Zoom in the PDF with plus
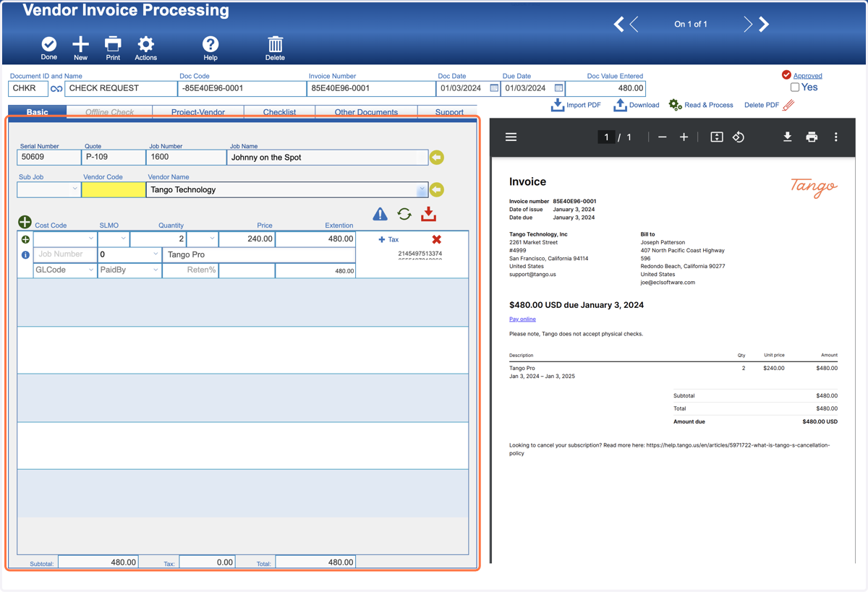The image size is (868, 592). tap(684, 137)
